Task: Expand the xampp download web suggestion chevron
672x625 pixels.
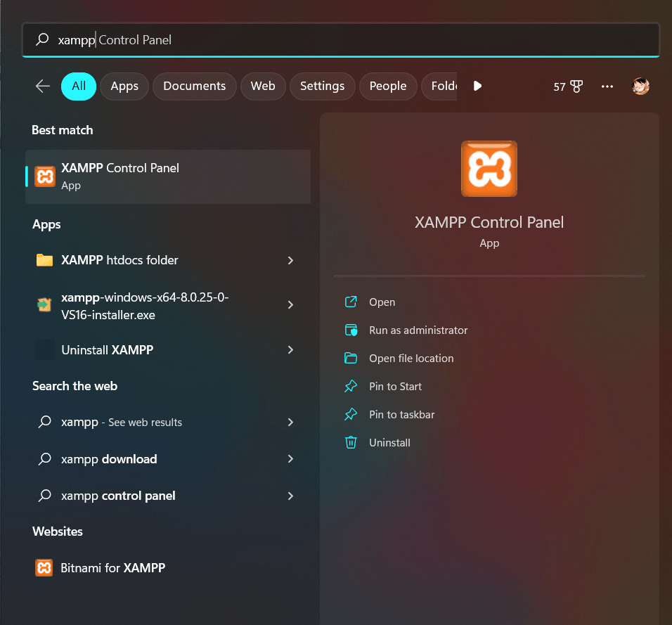Action: coord(290,458)
